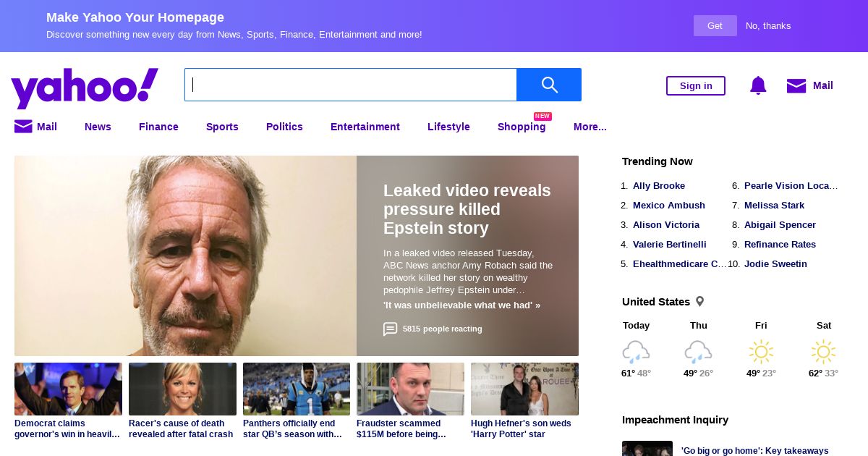This screenshot has width=868, height=456.
Task: Dismiss banner with No, thanks
Action: 768,25
